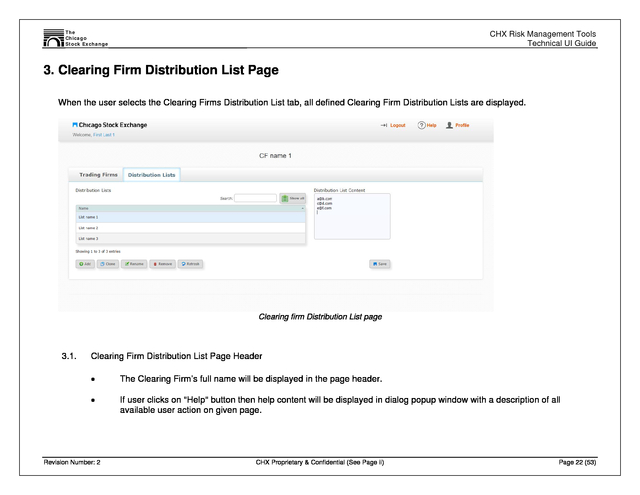
Task: Open the Profile link
Action: (462, 125)
